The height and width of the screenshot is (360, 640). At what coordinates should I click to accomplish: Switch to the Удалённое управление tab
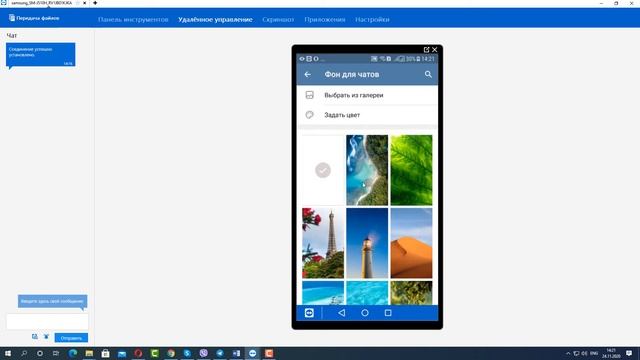215,20
